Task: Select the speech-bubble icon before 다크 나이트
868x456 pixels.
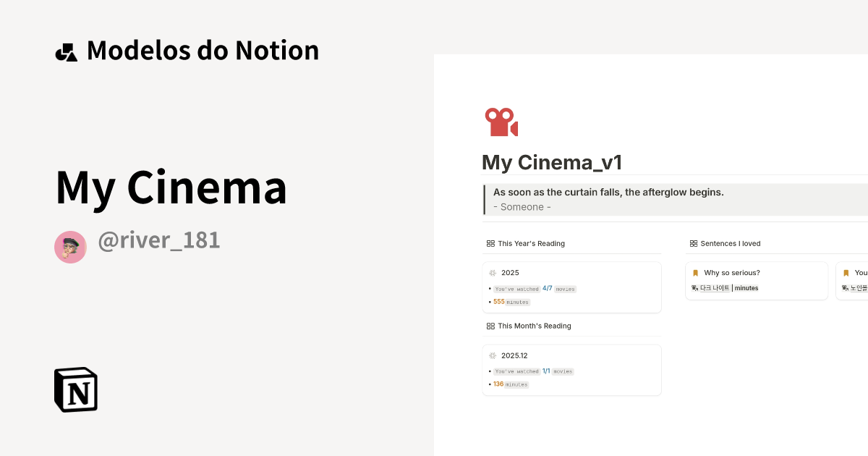Action: pos(697,287)
